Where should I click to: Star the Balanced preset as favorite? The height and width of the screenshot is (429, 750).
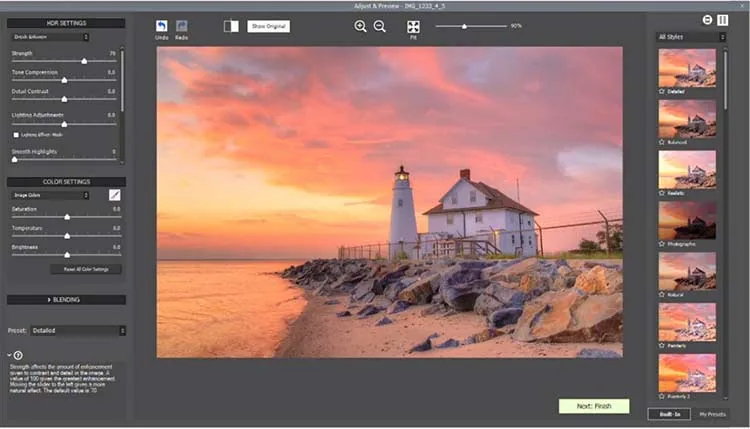[x=662, y=142]
